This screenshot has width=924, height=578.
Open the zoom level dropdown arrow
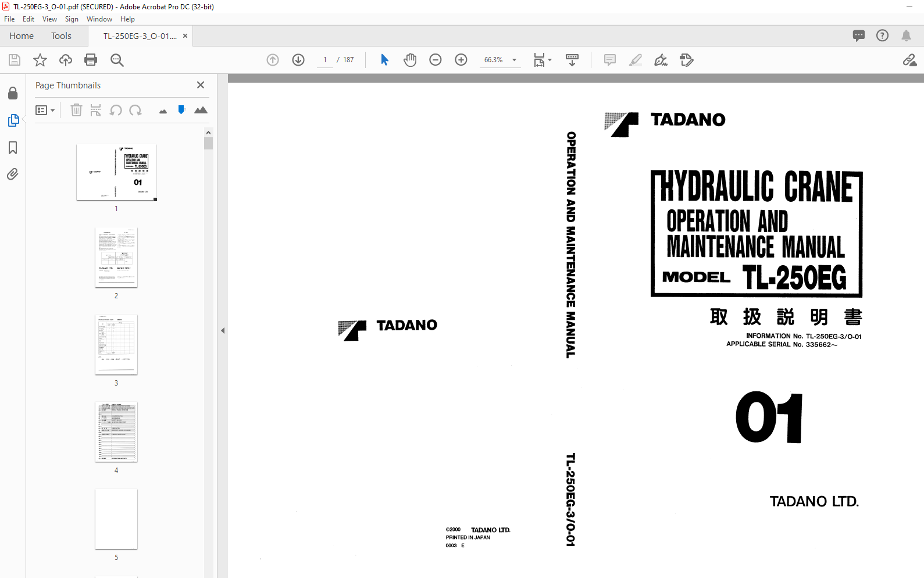click(x=514, y=60)
